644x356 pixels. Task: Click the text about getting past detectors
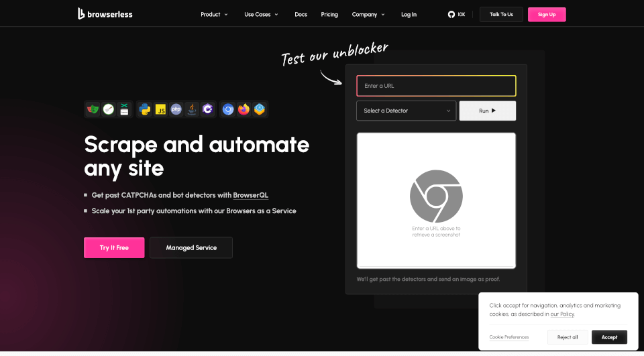429,279
